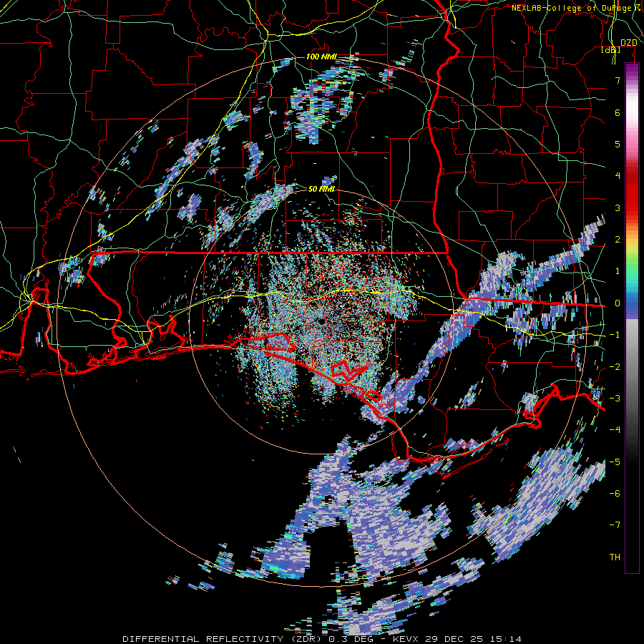The height and width of the screenshot is (644, 644).
Task: Click the NEXLAB-College of DuPage watermark text
Action: 576,8
